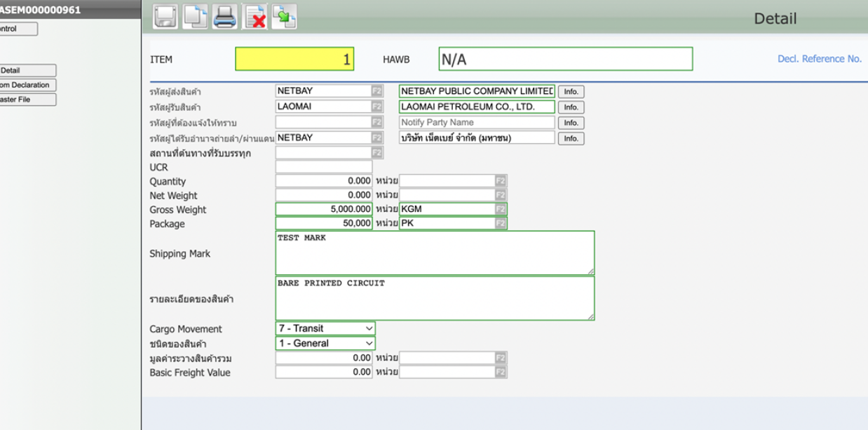Open the Master File sidebar item
Screen dimensions: 868x430
click(x=27, y=100)
